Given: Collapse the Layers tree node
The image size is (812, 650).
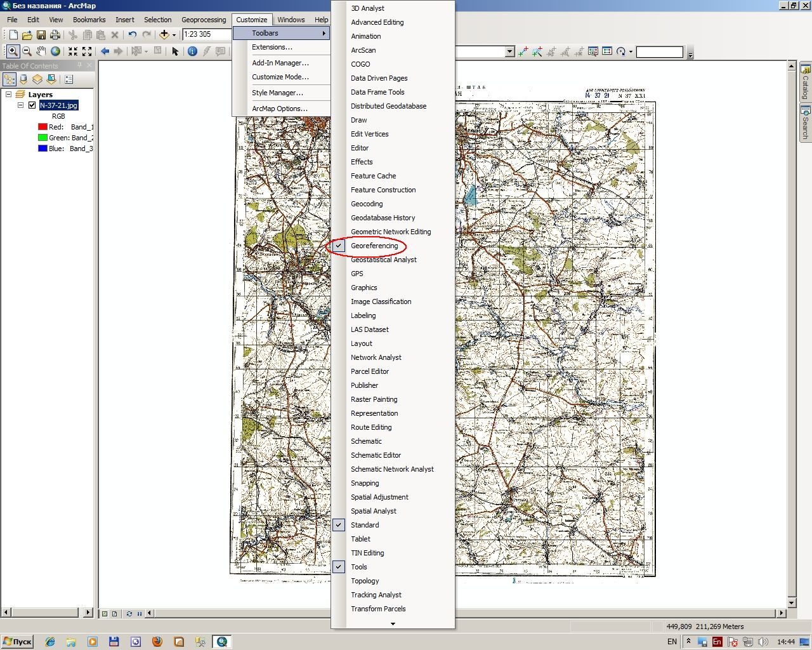Looking at the screenshot, I should pos(8,95).
